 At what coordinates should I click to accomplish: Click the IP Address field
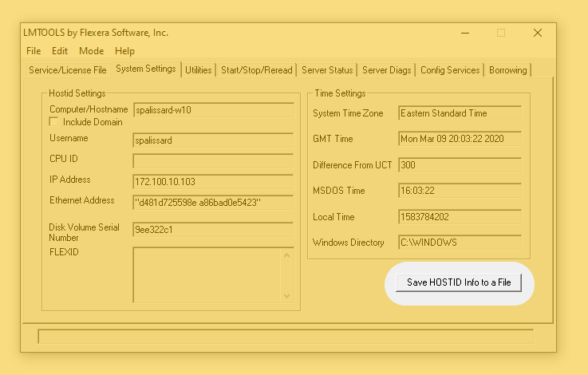pos(213,182)
